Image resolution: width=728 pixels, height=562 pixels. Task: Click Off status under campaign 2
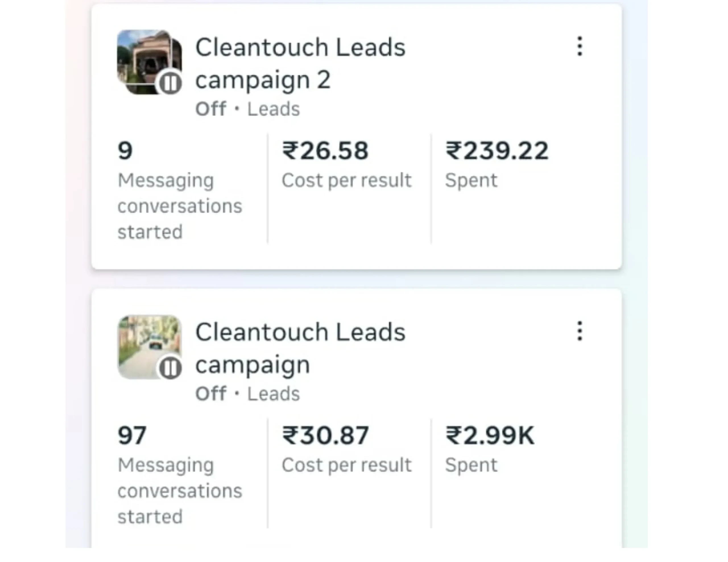(x=211, y=109)
